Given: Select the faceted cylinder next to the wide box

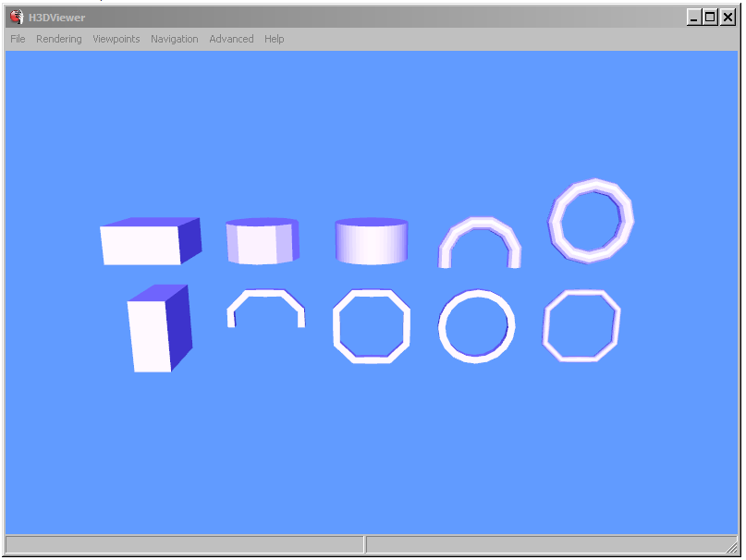Looking at the screenshot, I should pyautogui.click(x=263, y=242).
